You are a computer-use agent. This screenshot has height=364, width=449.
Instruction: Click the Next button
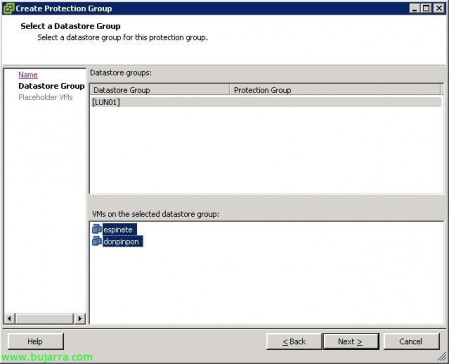[x=350, y=341]
